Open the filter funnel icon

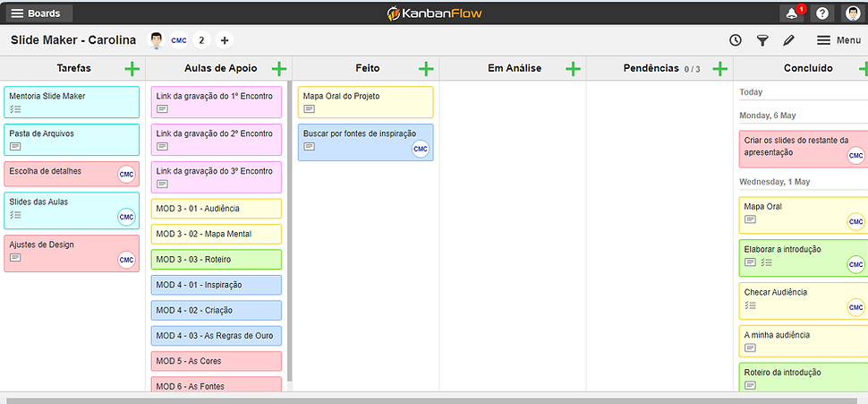click(762, 40)
